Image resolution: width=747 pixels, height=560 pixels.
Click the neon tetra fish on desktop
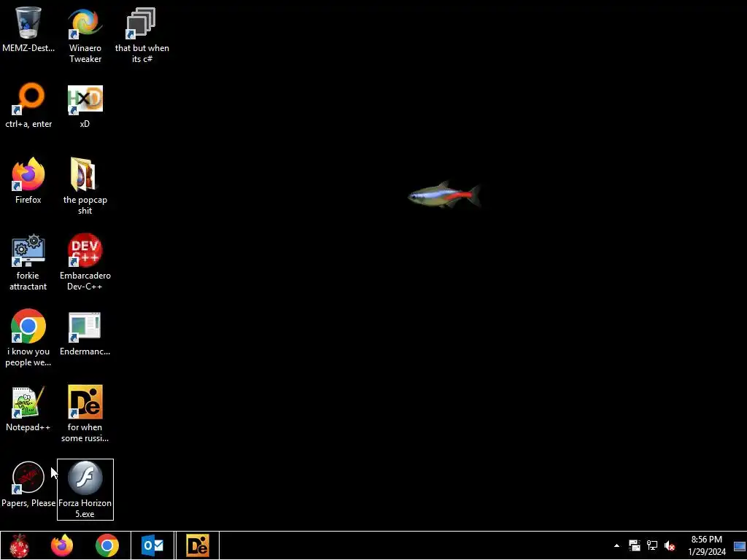point(444,195)
